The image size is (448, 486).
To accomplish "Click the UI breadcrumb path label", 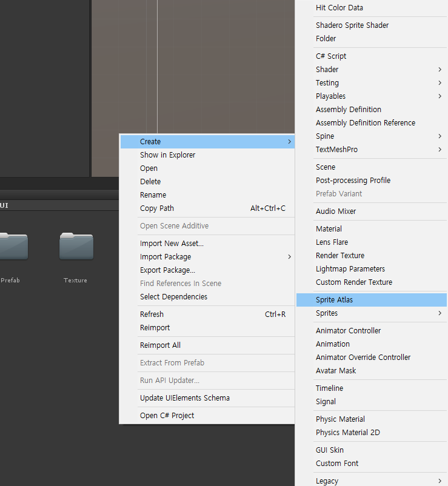I will click(4, 205).
